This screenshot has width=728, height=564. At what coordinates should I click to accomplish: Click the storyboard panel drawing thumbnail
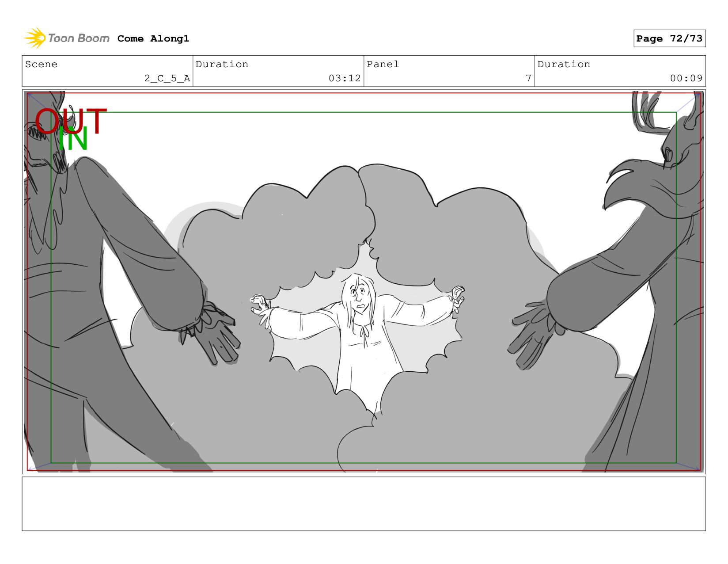tap(364, 282)
